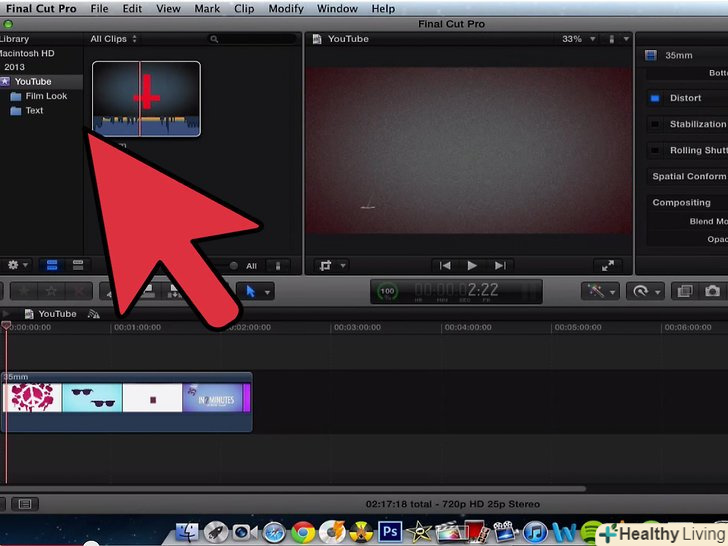Open the View menu

click(168, 9)
